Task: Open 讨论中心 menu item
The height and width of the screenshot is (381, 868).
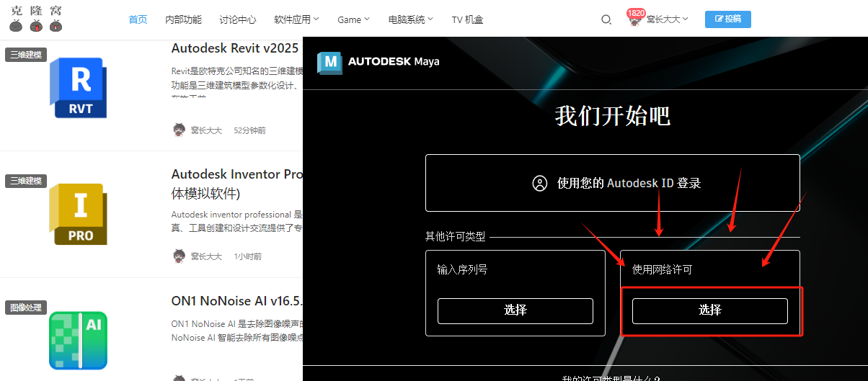Action: pyautogui.click(x=237, y=19)
